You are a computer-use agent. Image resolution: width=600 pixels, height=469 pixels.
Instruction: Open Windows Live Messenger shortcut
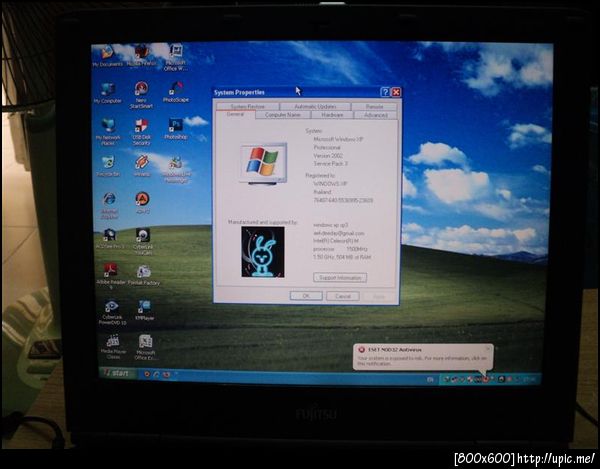(x=176, y=170)
